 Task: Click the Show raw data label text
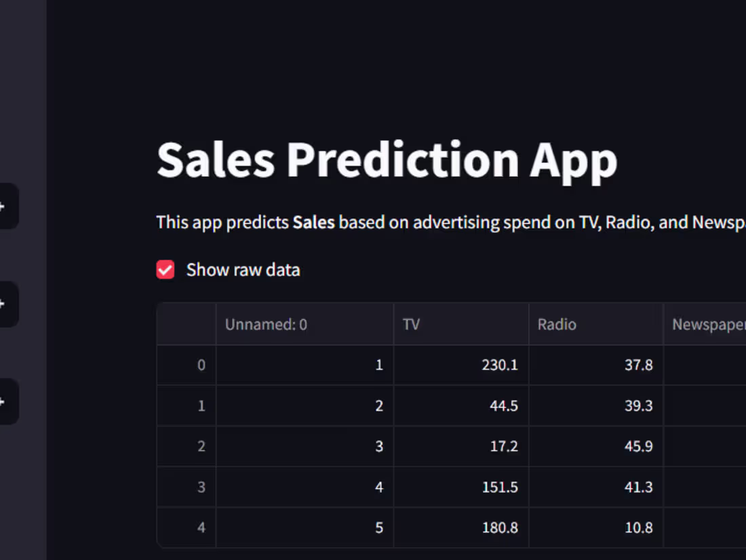pos(243,270)
